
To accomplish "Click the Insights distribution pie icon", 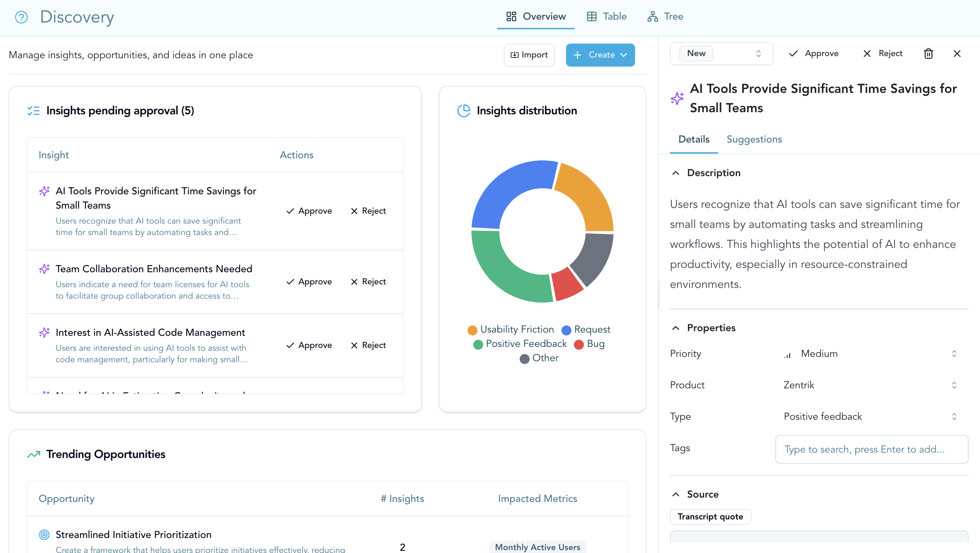I will 464,111.
